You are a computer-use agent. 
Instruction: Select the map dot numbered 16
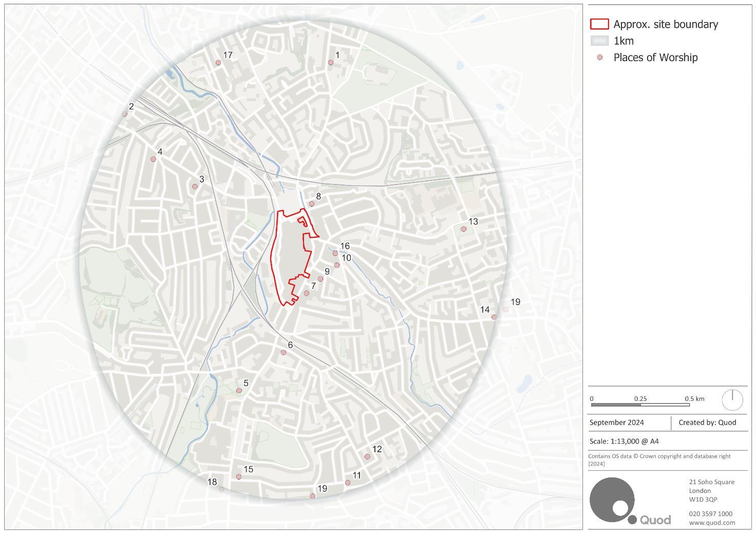[335, 253]
